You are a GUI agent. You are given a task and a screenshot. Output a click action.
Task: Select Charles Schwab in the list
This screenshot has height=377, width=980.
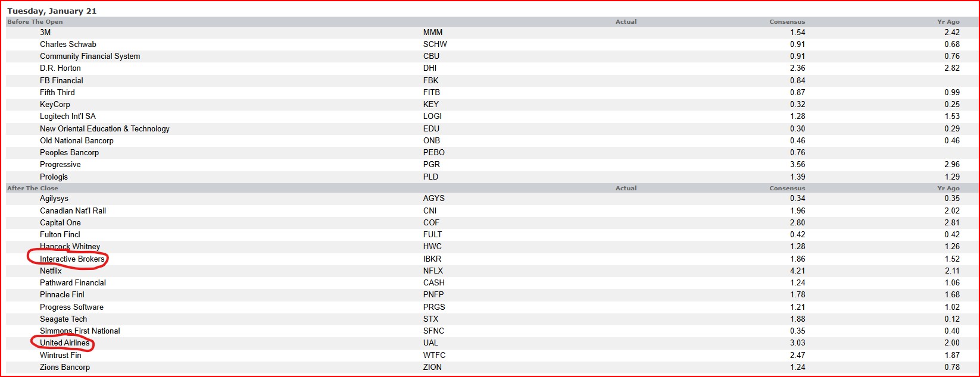click(x=68, y=44)
